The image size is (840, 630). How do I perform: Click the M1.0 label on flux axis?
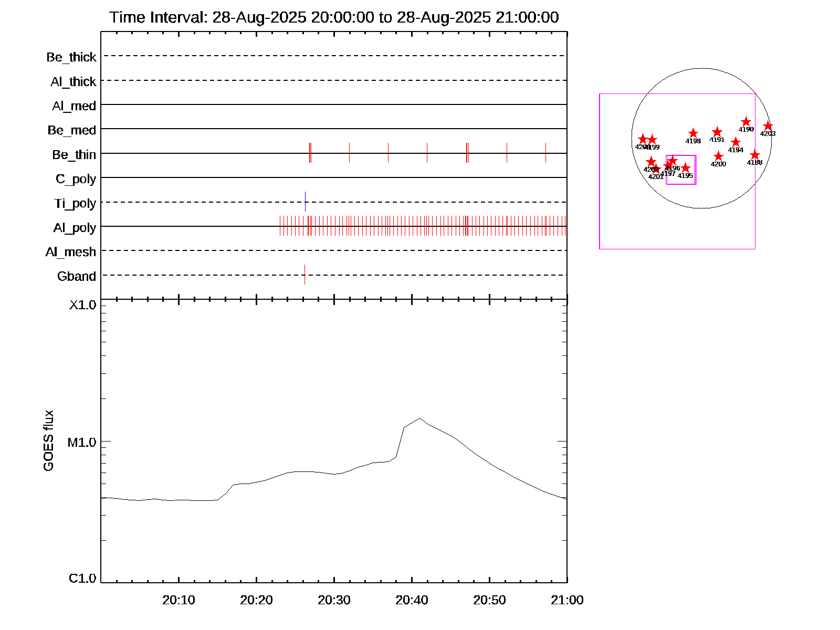82,443
